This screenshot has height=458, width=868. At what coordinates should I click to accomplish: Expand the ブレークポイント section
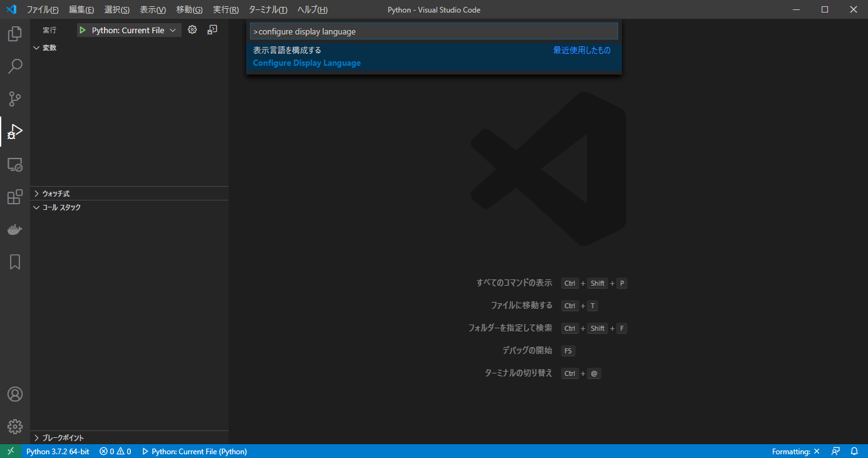point(130,438)
